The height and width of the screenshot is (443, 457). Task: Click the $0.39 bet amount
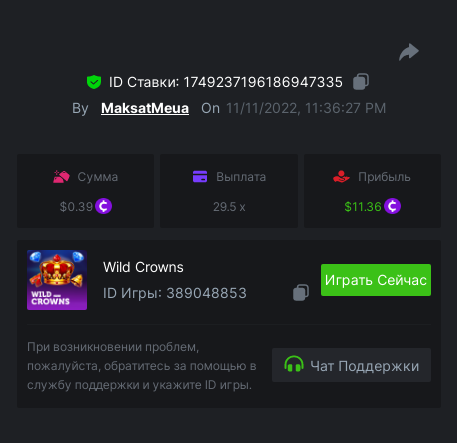tap(76, 207)
